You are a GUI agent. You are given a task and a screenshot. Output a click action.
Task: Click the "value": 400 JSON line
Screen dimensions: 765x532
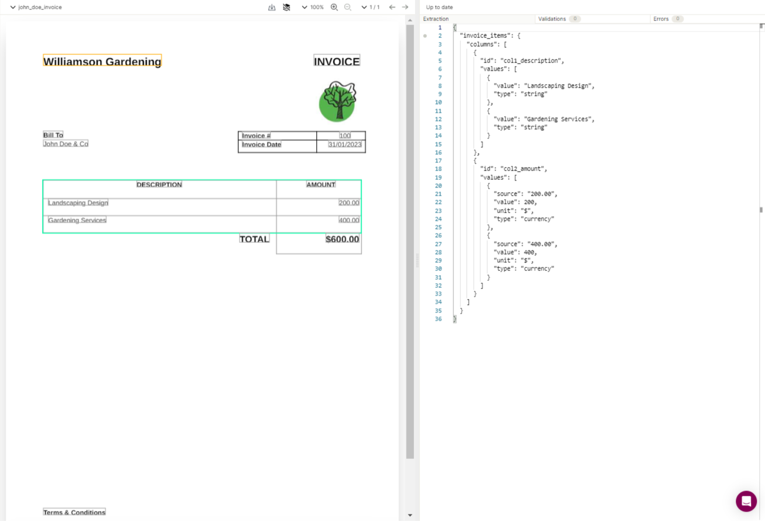pos(515,252)
